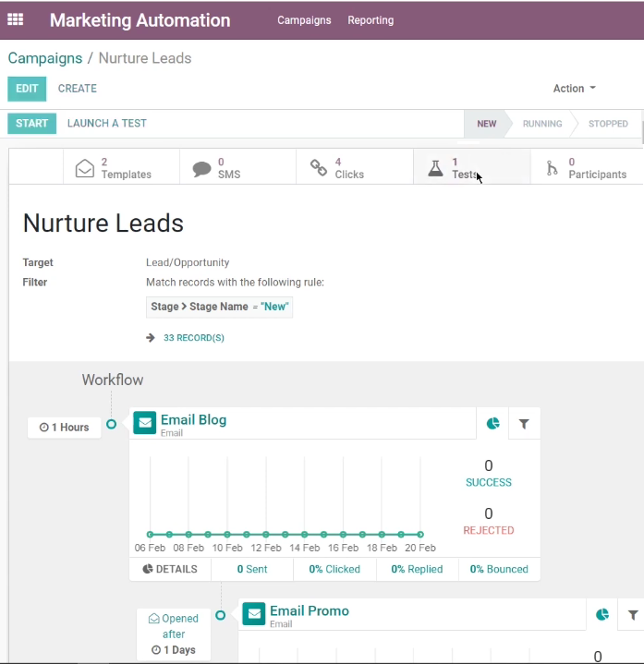The width and height of the screenshot is (644, 664).
Task: Click the START button
Action: [x=31, y=123]
